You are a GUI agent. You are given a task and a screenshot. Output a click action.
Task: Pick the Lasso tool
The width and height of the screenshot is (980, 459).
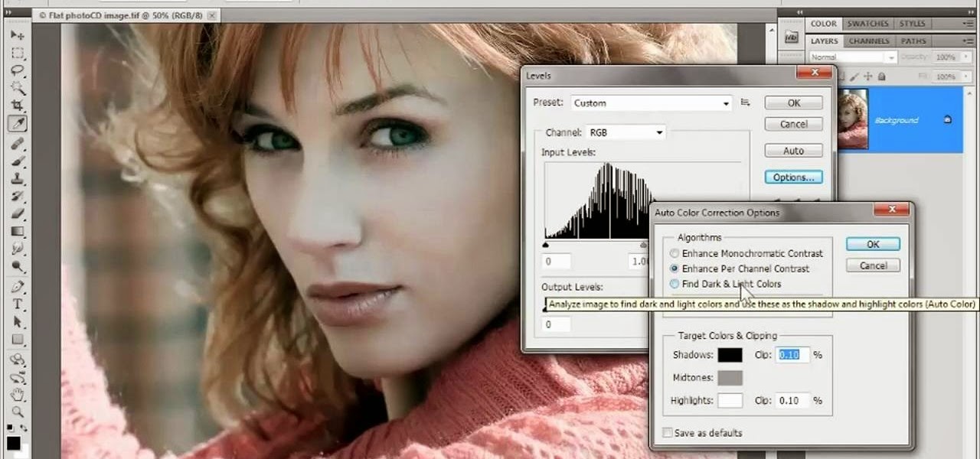point(17,70)
